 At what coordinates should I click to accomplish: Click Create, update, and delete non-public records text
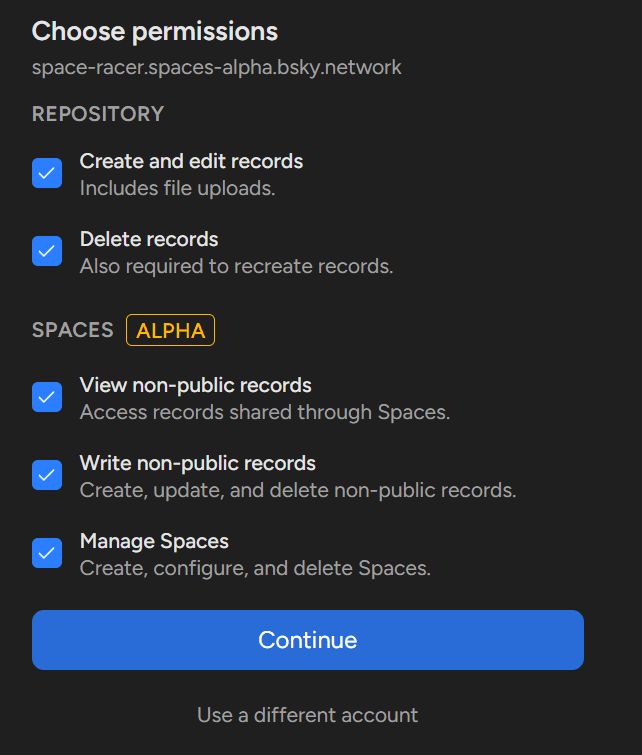[x=298, y=491]
